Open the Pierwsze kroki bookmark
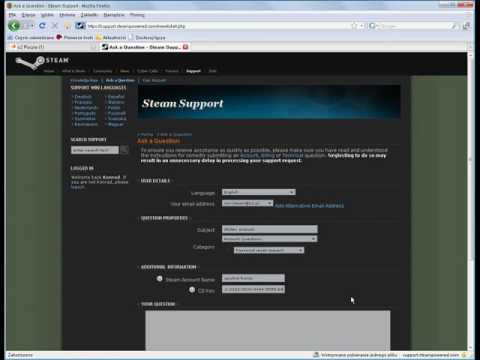480x360 pixels. (x=75, y=38)
